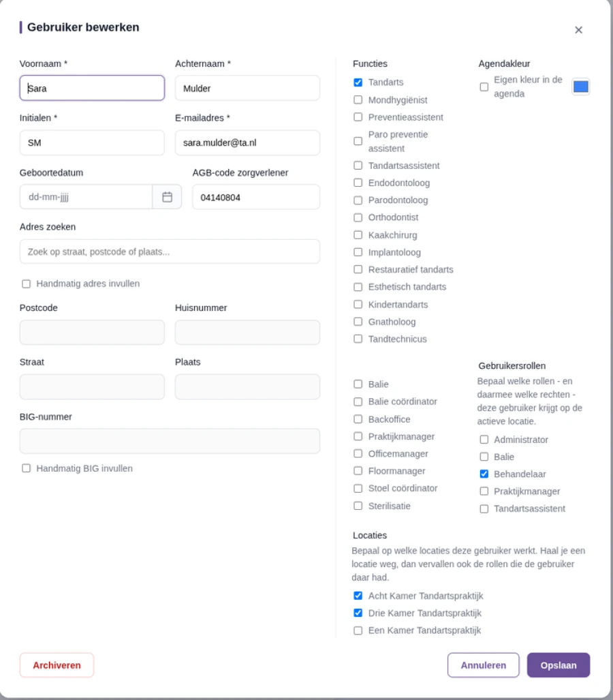Image resolution: width=613 pixels, height=700 pixels.
Task: Save changes with Opslaan
Action: [x=559, y=665]
